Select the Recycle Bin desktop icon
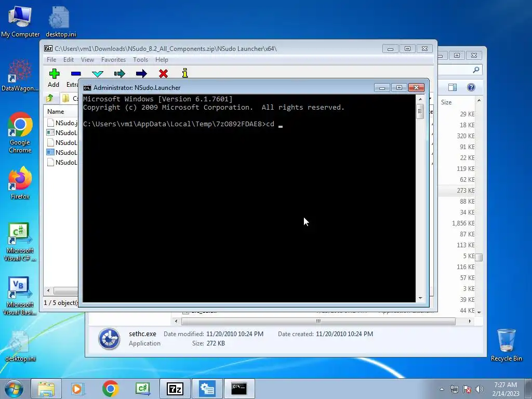Viewport: 532px width, 399px height. 506,345
